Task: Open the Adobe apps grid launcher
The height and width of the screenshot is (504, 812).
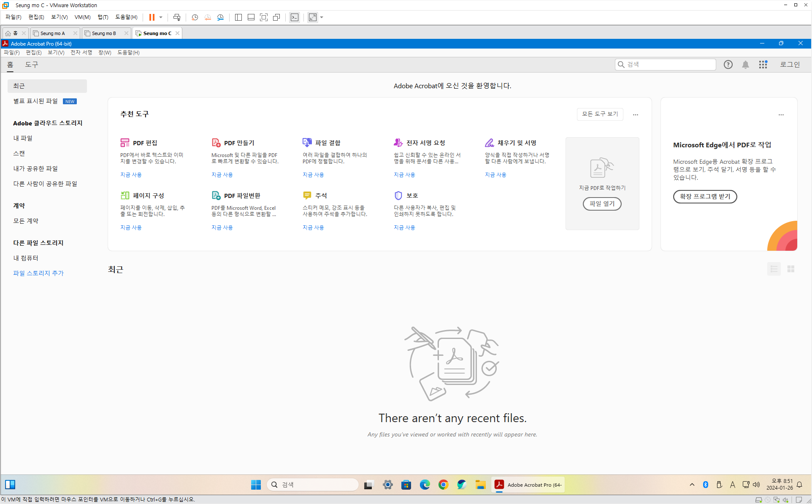Action: coord(763,65)
